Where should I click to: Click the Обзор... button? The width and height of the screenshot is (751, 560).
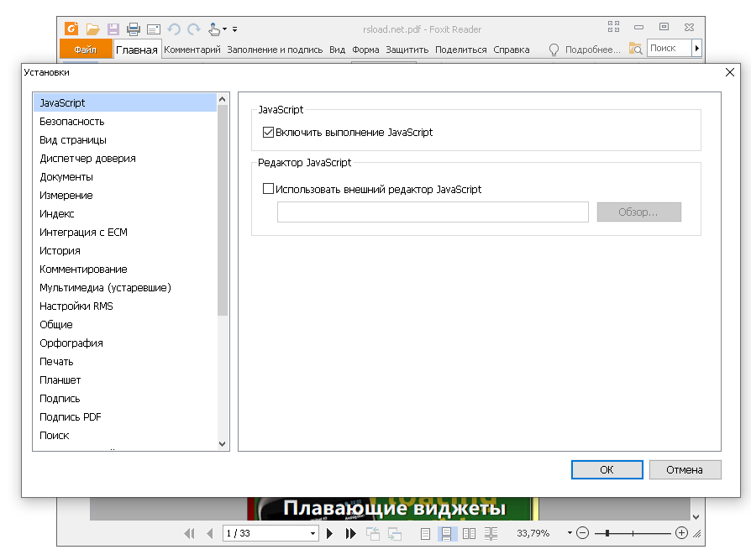639,212
